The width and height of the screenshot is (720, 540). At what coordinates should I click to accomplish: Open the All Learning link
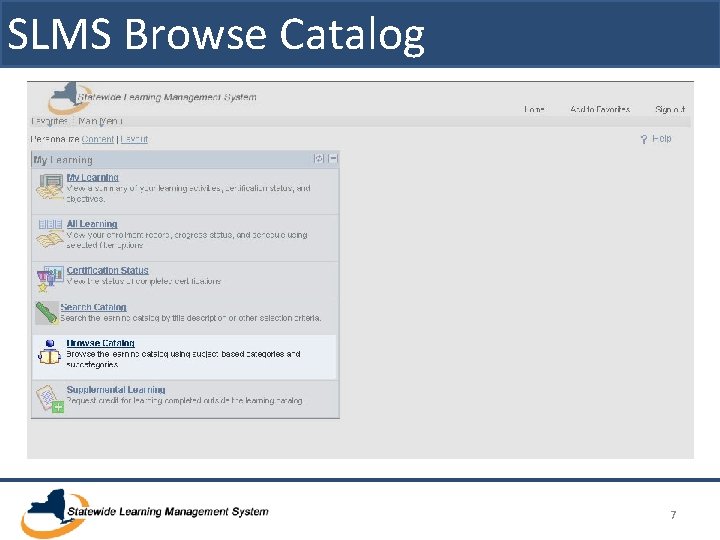tap(92, 224)
